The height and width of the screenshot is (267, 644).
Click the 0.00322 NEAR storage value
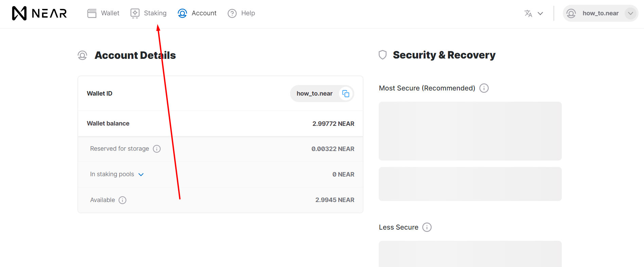coord(333,149)
